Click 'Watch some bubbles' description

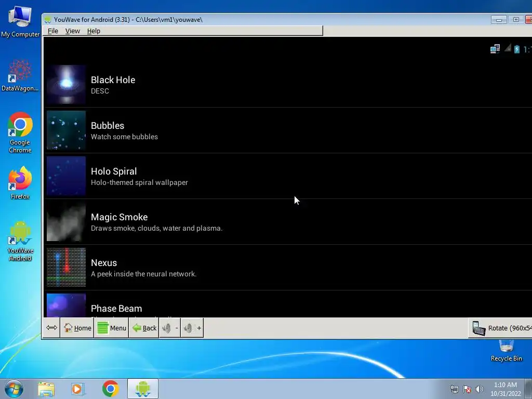[124, 137]
